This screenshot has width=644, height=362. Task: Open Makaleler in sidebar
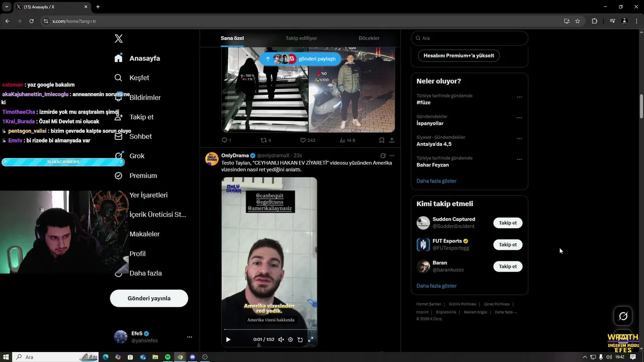tap(144, 234)
